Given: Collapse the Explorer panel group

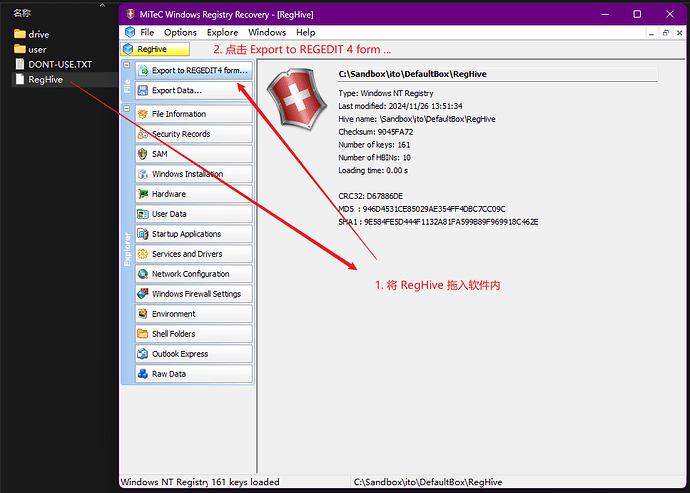Looking at the screenshot, I should point(127,108).
